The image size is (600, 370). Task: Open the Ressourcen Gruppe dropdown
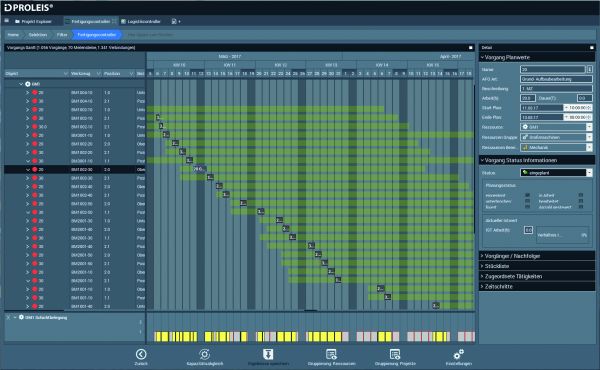[x=589, y=137]
